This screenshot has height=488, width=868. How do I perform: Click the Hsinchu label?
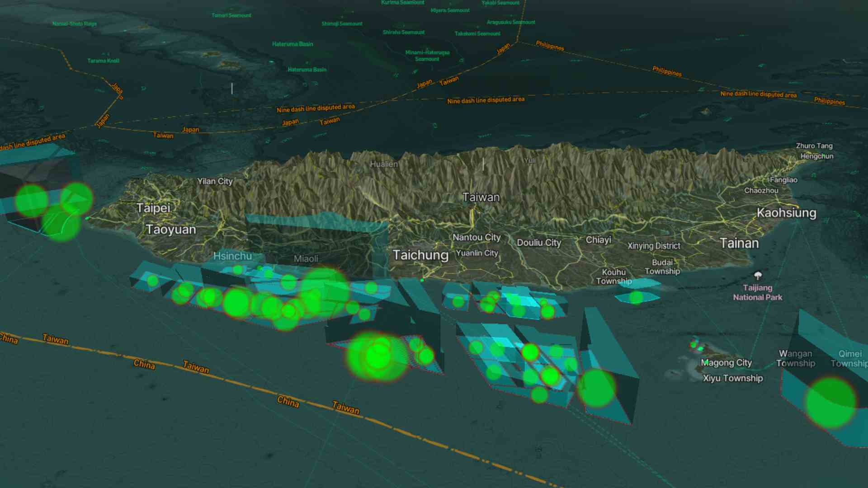click(232, 256)
